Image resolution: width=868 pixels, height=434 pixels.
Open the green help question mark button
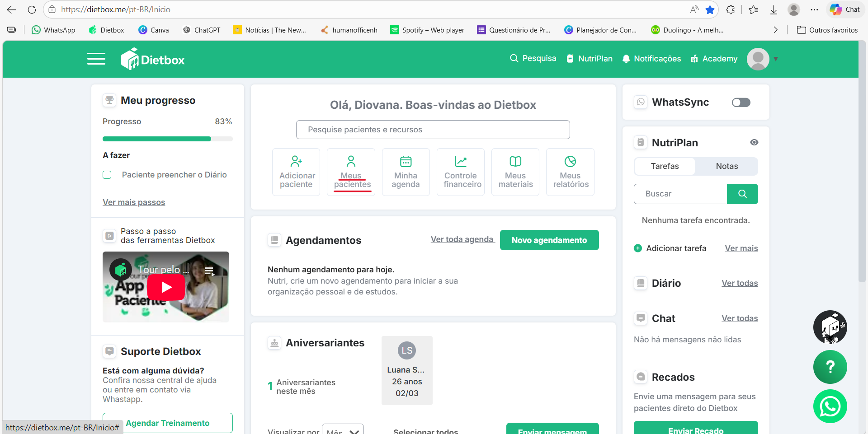click(x=830, y=367)
